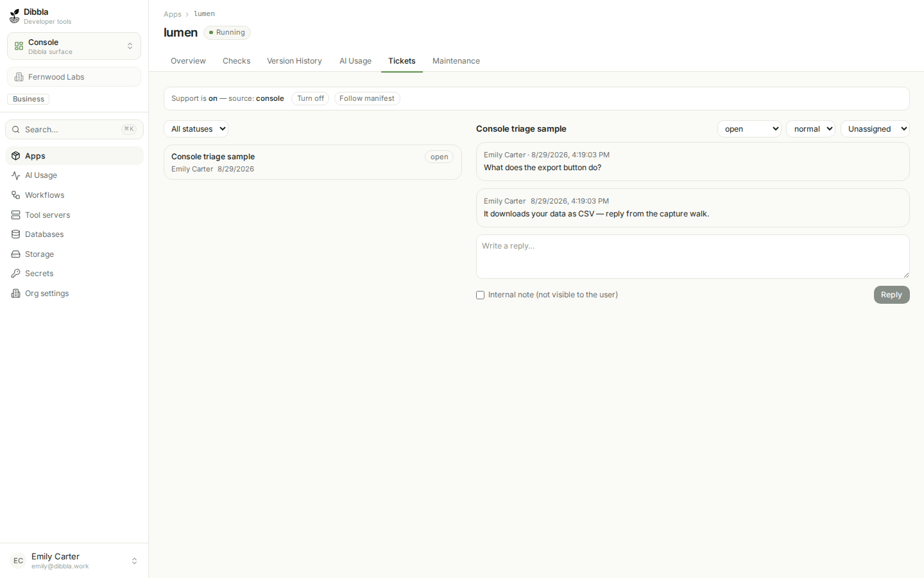Image resolution: width=924 pixels, height=578 pixels.
Task: Expand the Emily Carter account menu chevron
Action: (x=134, y=561)
